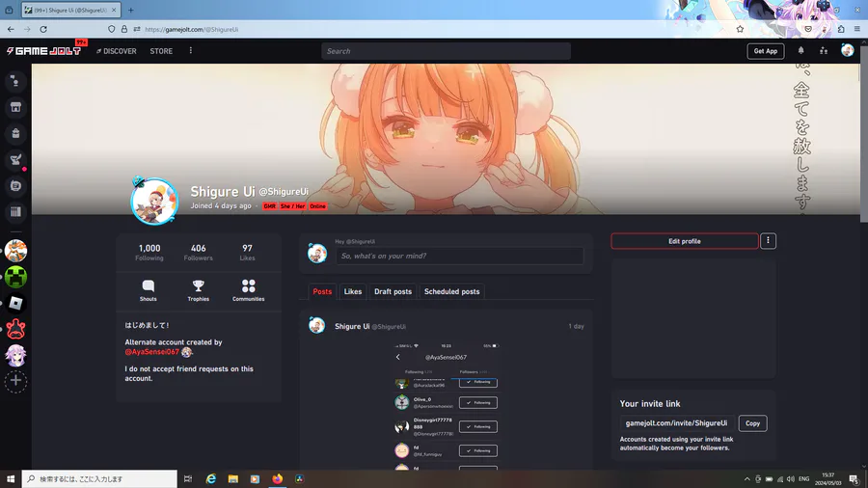
Task: Open the chat icon in left sidebar
Action: [x=15, y=186]
